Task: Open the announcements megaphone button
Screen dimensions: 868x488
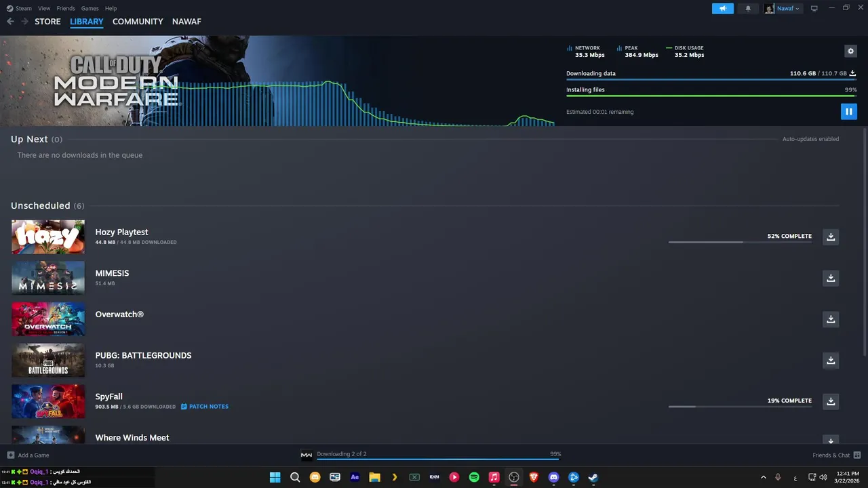Action: [722, 8]
